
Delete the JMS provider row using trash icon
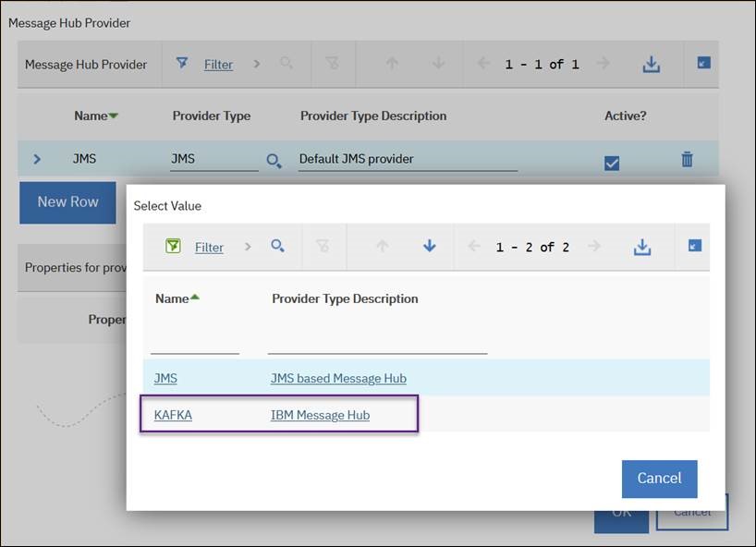(x=687, y=159)
